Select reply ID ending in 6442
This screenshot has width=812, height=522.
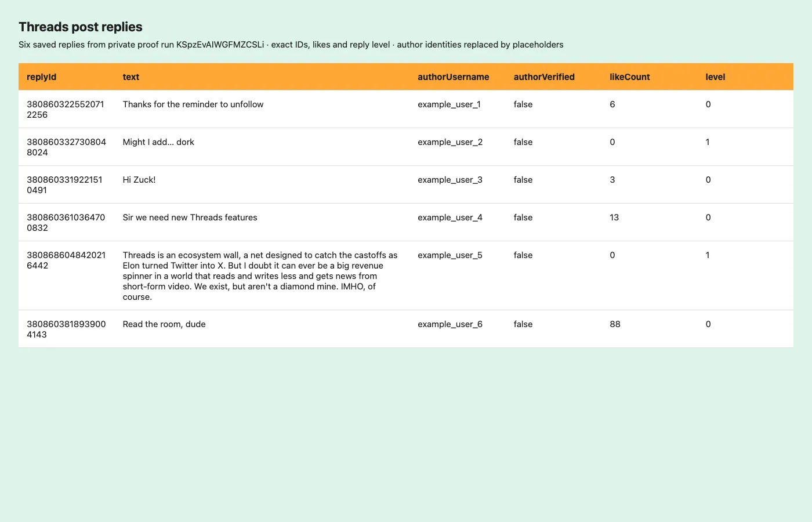pos(66,260)
